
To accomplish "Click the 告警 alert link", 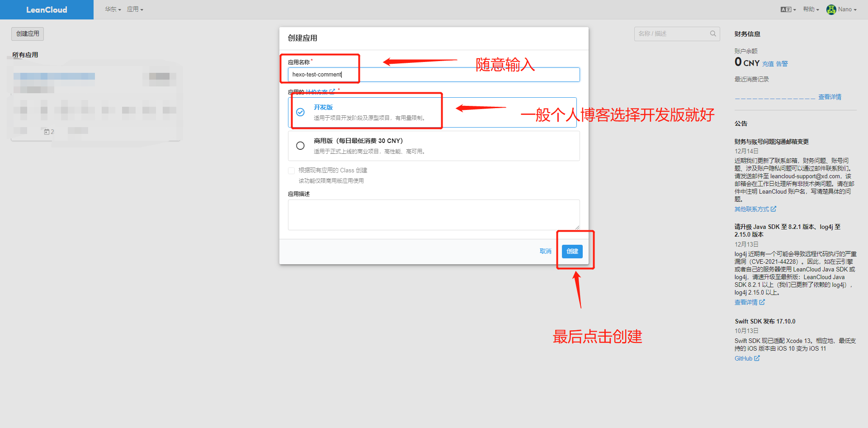I will click(782, 64).
